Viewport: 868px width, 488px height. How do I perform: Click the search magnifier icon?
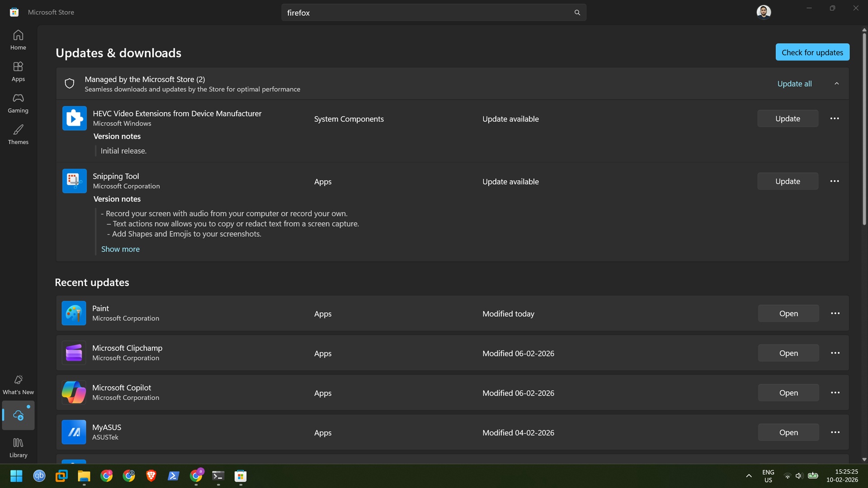pyautogui.click(x=577, y=12)
